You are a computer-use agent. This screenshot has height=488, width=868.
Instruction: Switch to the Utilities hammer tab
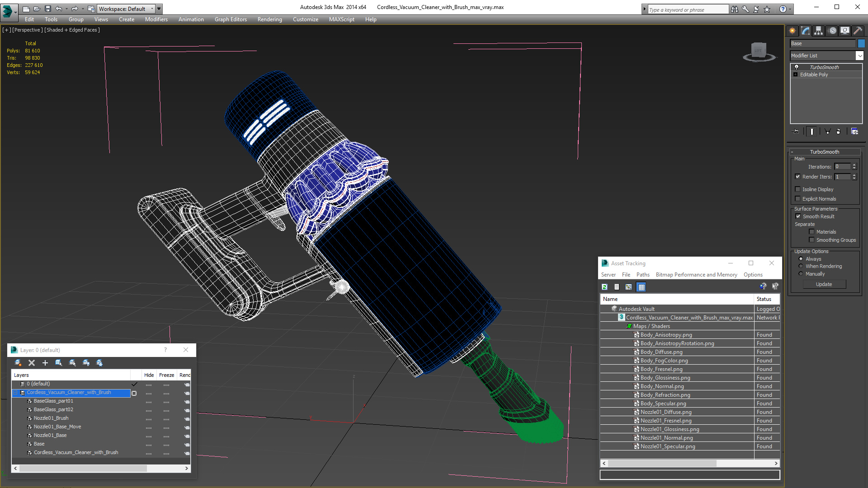tap(858, 31)
